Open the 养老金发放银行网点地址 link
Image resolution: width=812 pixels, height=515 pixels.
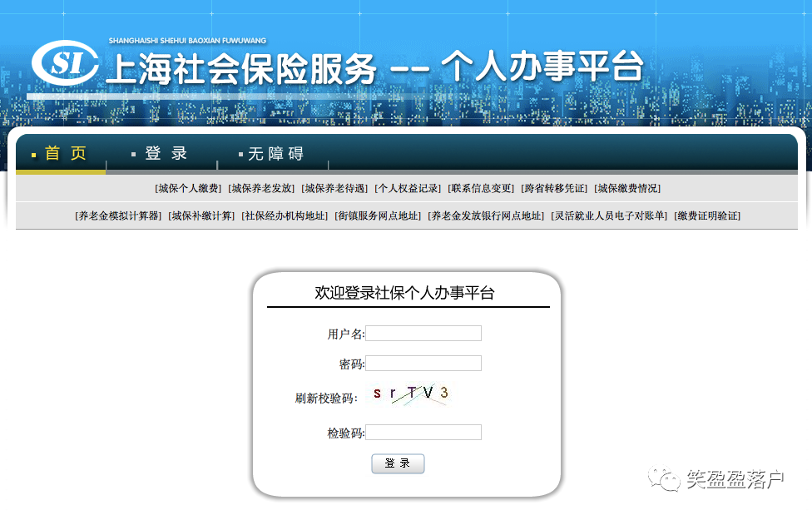(486, 216)
